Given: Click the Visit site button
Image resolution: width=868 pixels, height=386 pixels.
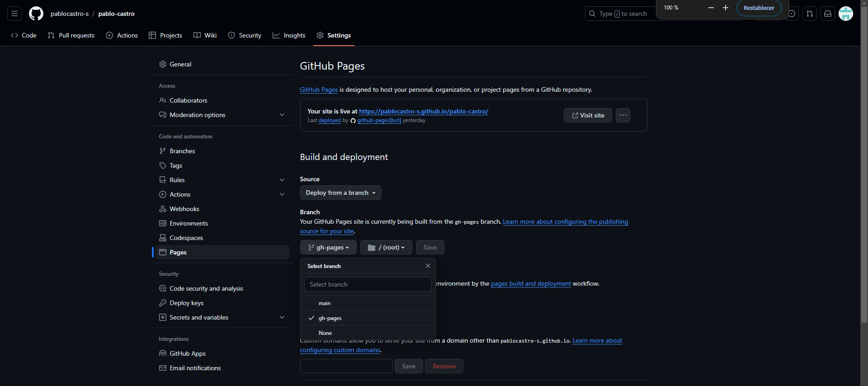Looking at the screenshot, I should pyautogui.click(x=588, y=115).
